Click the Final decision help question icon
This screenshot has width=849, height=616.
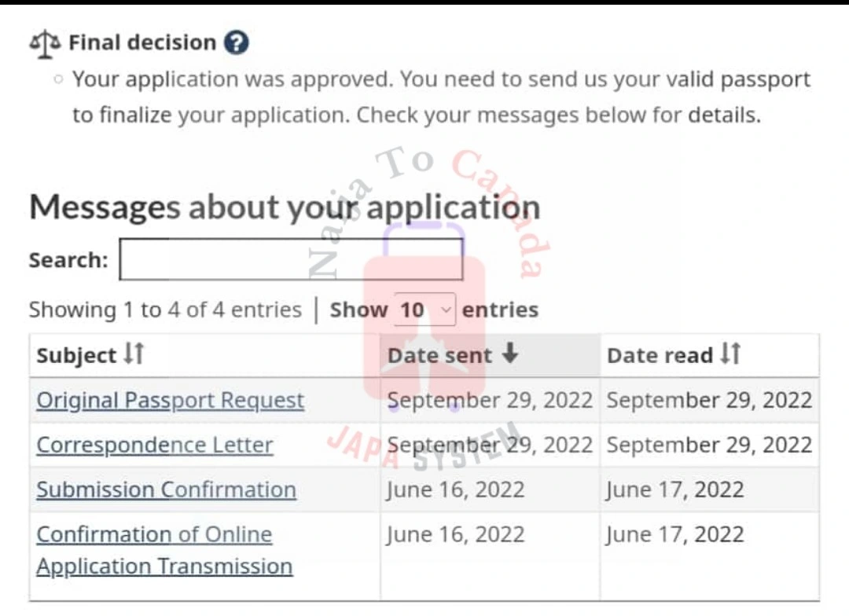237,42
